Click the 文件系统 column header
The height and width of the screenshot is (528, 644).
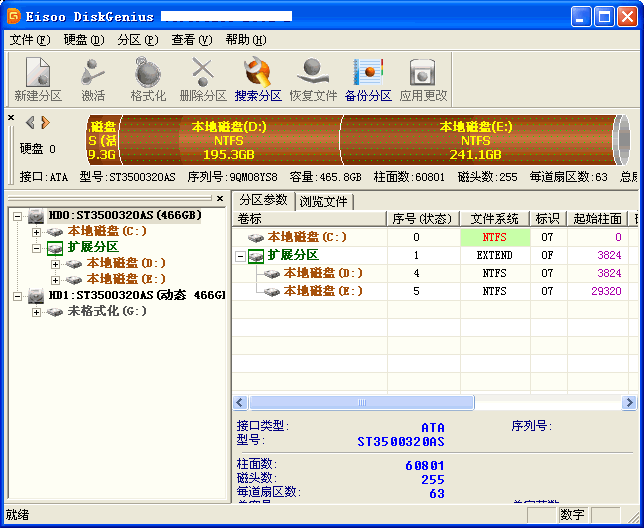pos(495,219)
